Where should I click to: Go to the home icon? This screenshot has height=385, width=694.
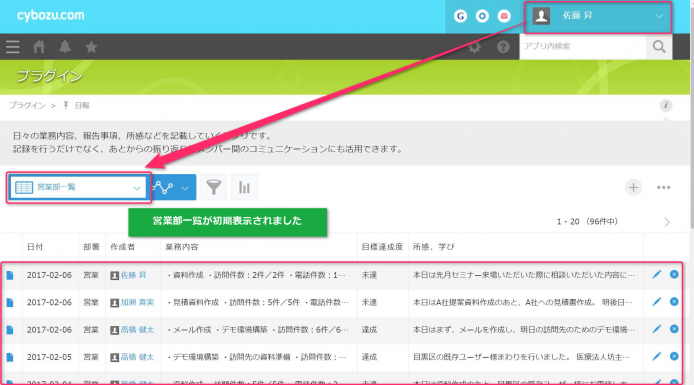point(39,46)
